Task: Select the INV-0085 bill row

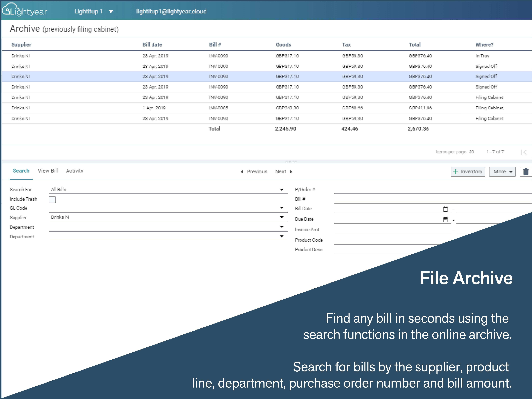Action: [218, 108]
